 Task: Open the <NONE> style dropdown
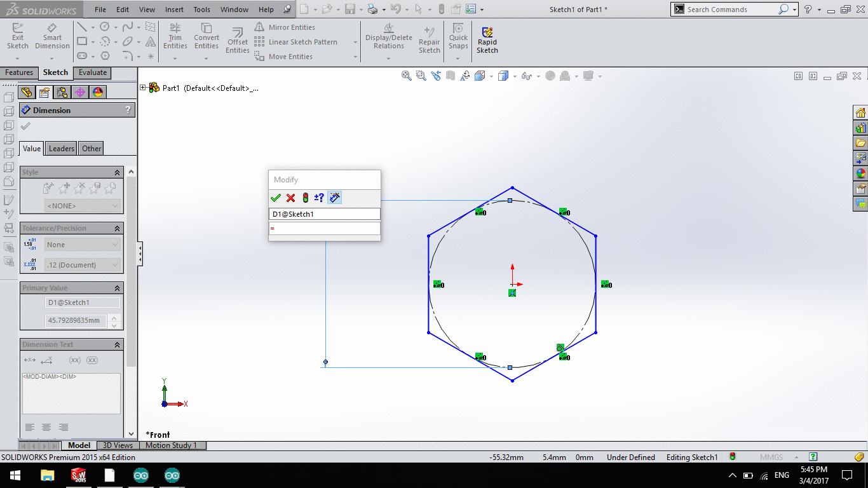(83, 206)
